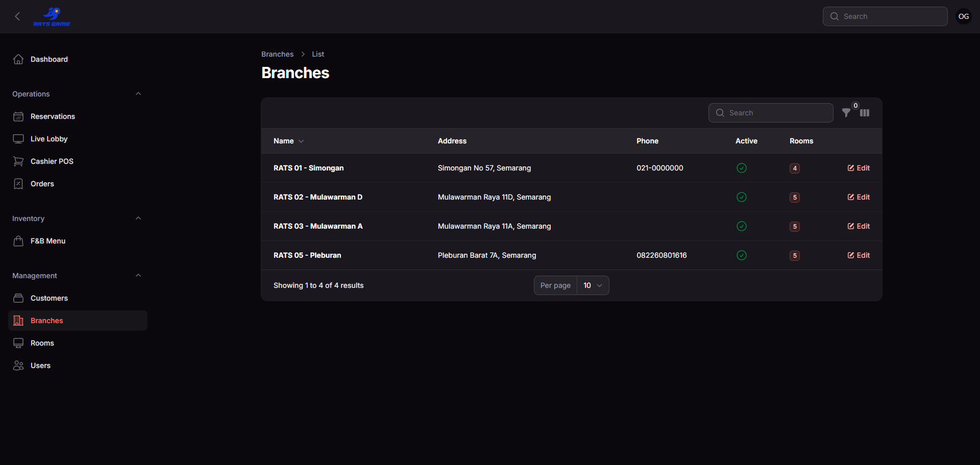The image size is (980, 465).
Task: Click the RATS 01 - Simongan name
Action: pos(308,168)
